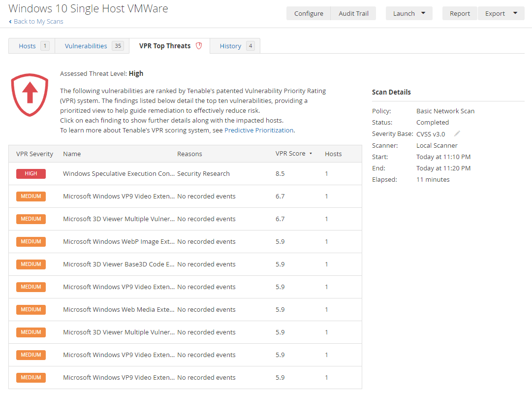
Task: Click the Vulnerabilities count badge 35
Action: (118, 46)
